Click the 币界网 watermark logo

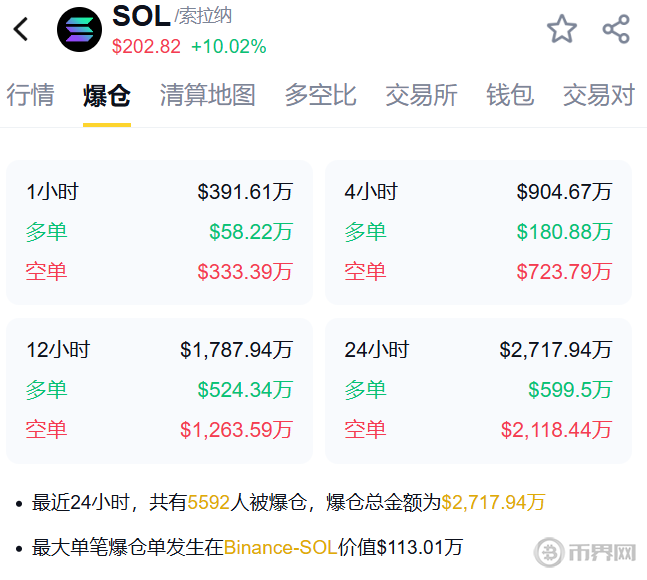(x=585, y=552)
